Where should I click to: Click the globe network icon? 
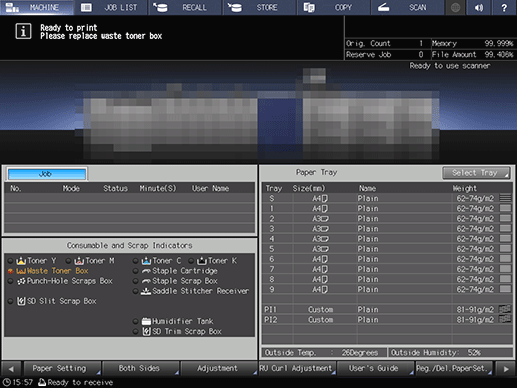(x=455, y=7)
